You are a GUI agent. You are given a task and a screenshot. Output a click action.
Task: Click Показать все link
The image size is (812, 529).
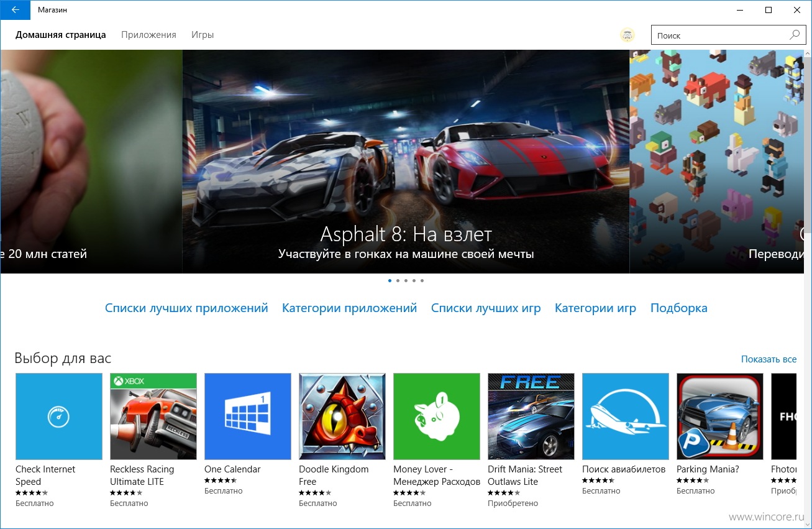(769, 359)
